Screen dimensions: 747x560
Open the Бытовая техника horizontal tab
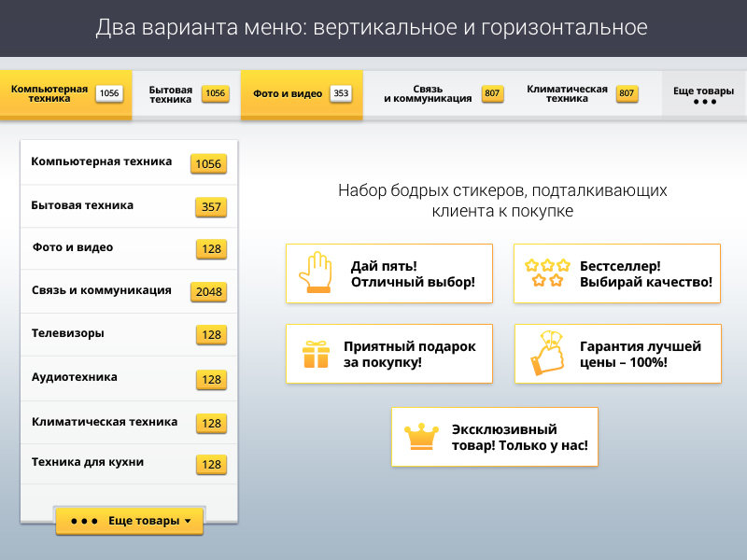tap(186, 94)
